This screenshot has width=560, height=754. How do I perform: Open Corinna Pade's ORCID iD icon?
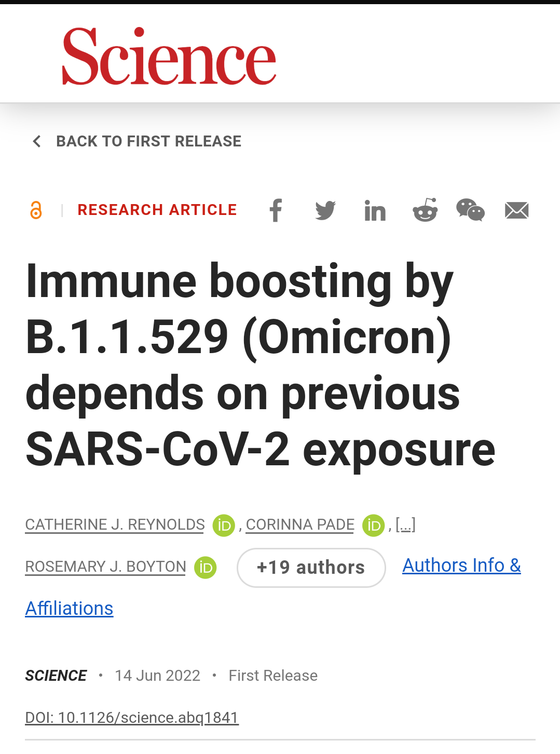(373, 526)
